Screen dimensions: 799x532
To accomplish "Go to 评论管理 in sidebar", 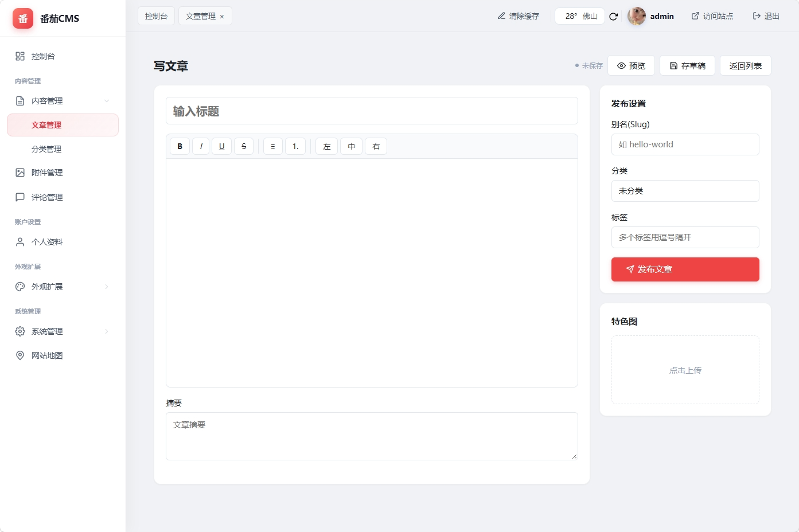I will click(63, 197).
